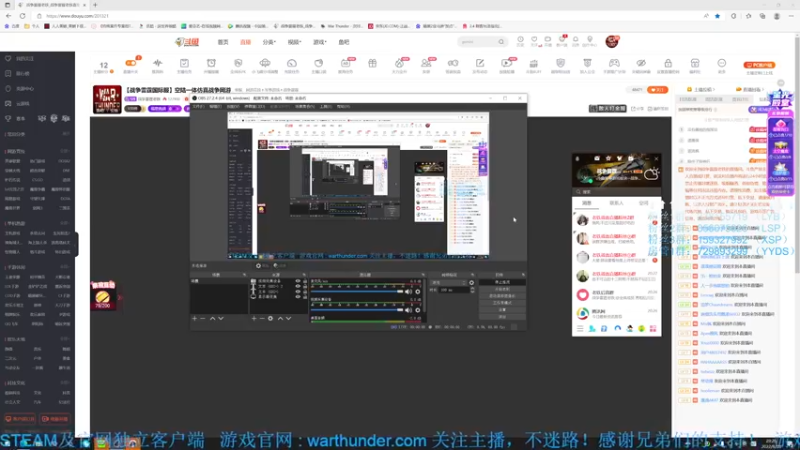Adjust second track volume slider in OBS mixer
Viewport: 800px width, 450px height.
[x=357, y=310]
